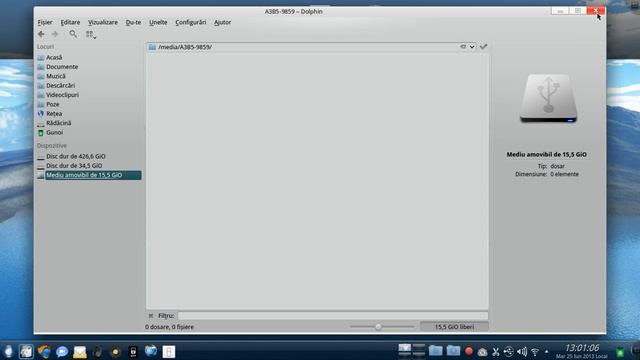
Task: Click the folder icon in the location bar
Action: (x=152, y=47)
